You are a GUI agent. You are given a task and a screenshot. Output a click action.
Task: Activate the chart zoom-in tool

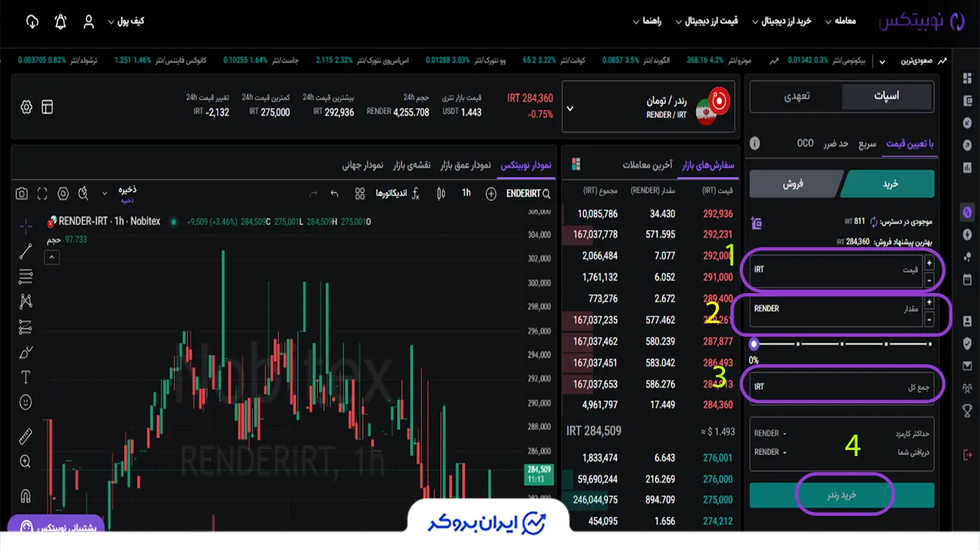coord(26,461)
